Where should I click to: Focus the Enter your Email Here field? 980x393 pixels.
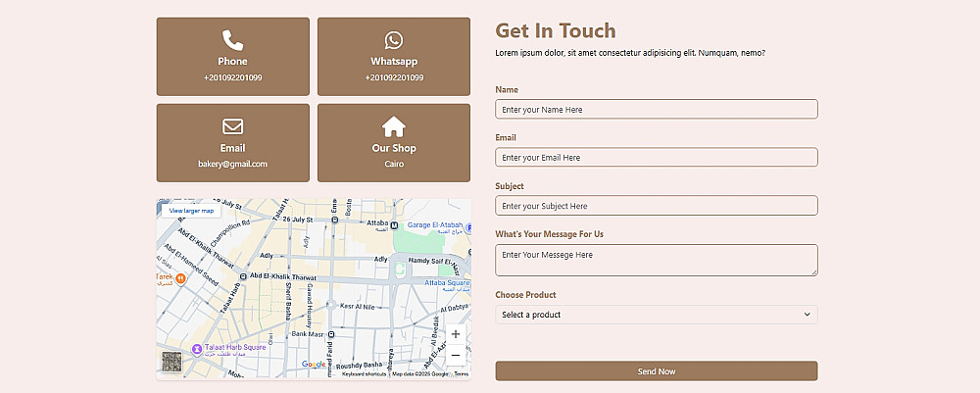click(x=657, y=158)
